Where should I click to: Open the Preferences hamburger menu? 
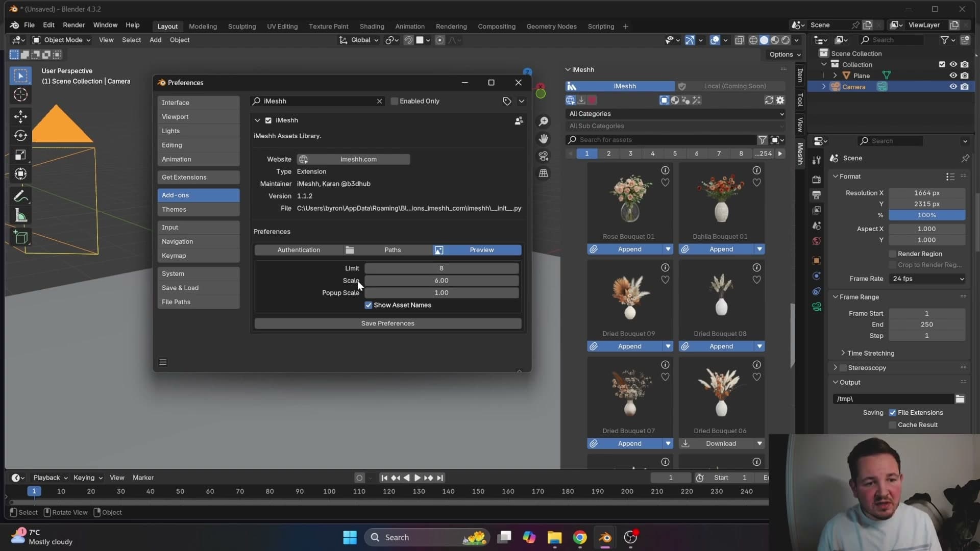point(163,362)
